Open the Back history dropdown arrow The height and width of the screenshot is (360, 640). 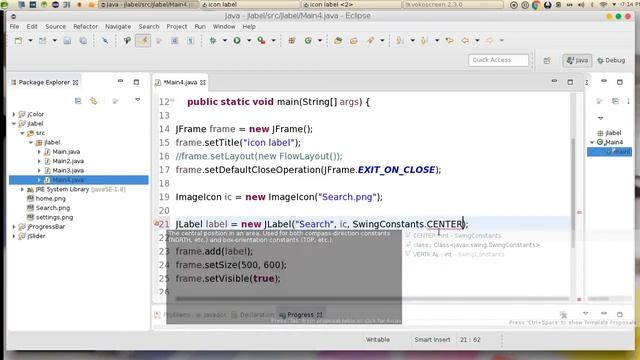(x=477, y=40)
